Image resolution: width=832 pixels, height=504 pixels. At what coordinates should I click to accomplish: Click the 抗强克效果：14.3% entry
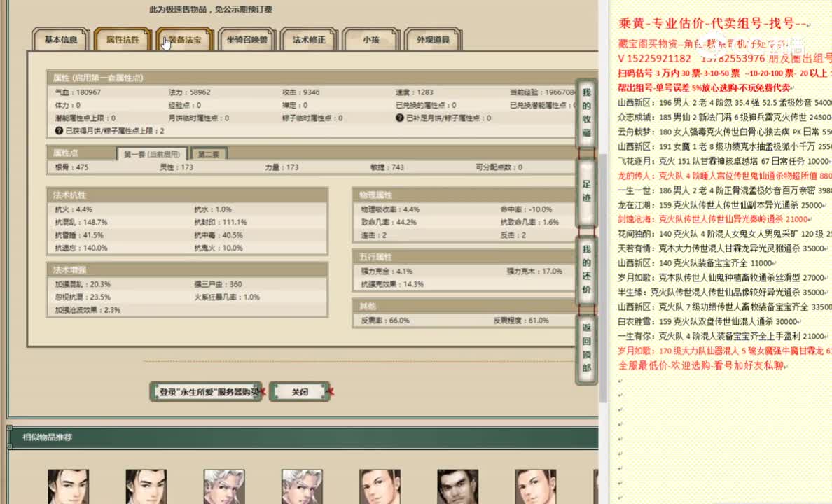tap(392, 283)
